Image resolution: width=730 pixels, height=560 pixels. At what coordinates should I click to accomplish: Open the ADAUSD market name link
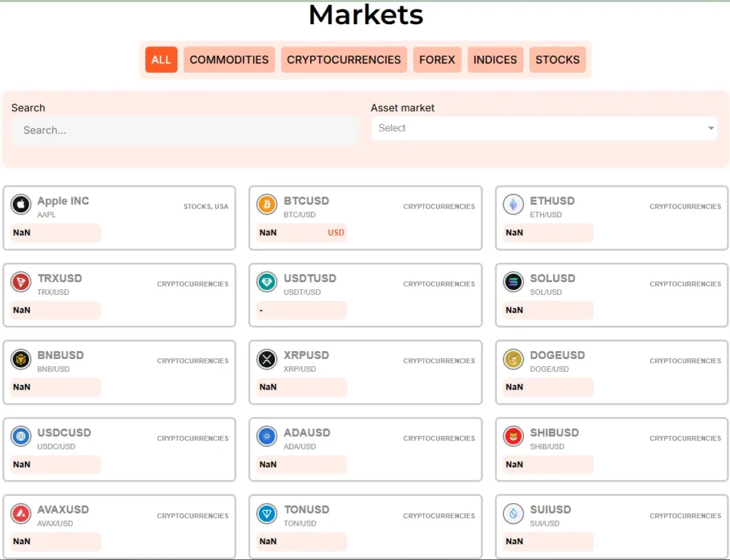coord(307,432)
